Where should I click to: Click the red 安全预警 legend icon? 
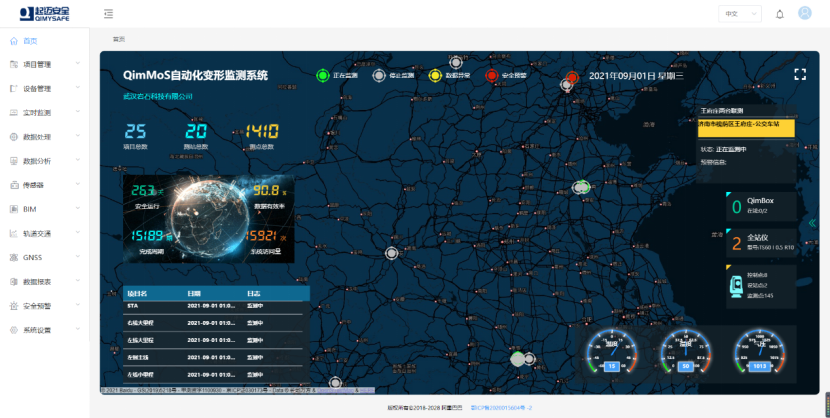[x=492, y=76]
